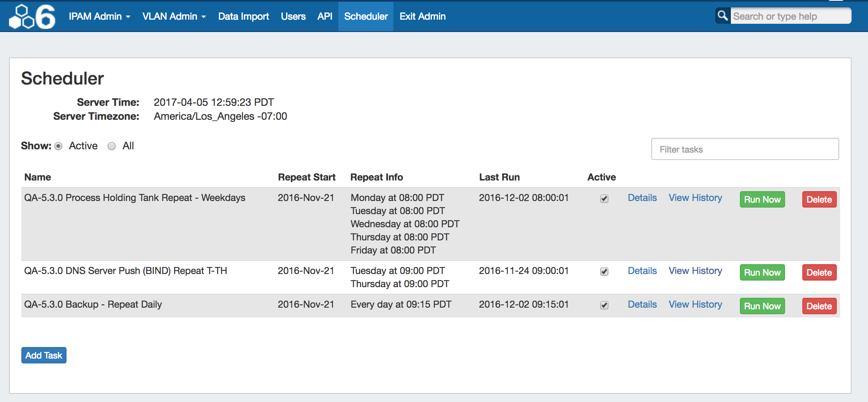Viewport: 868px width, 402px height.
Task: View History for Process Holding Tank task
Action: [x=695, y=198]
